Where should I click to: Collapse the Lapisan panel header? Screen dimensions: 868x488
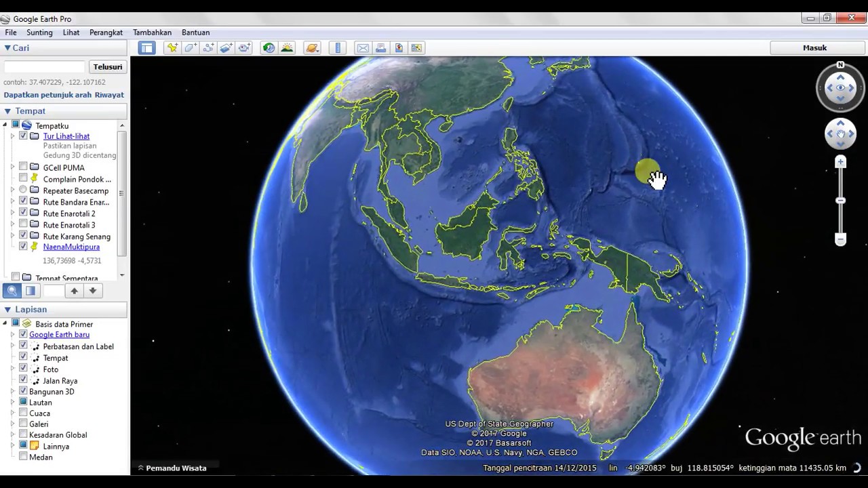click(7, 310)
